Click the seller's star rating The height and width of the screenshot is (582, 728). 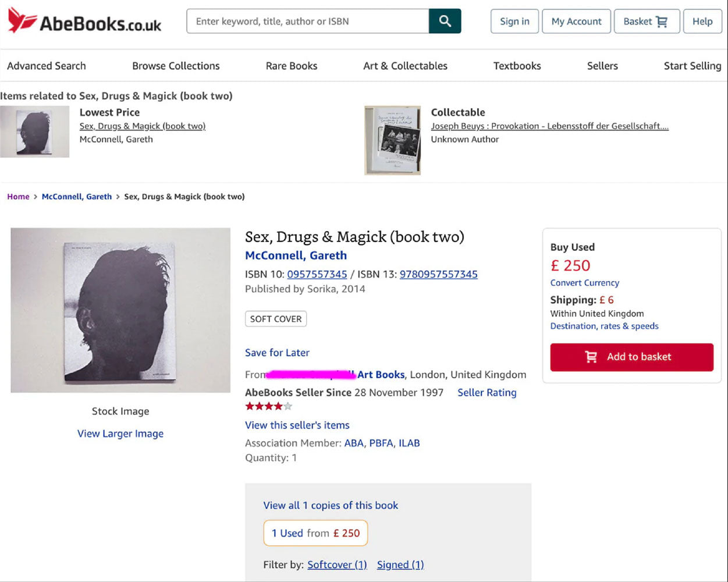click(x=268, y=406)
